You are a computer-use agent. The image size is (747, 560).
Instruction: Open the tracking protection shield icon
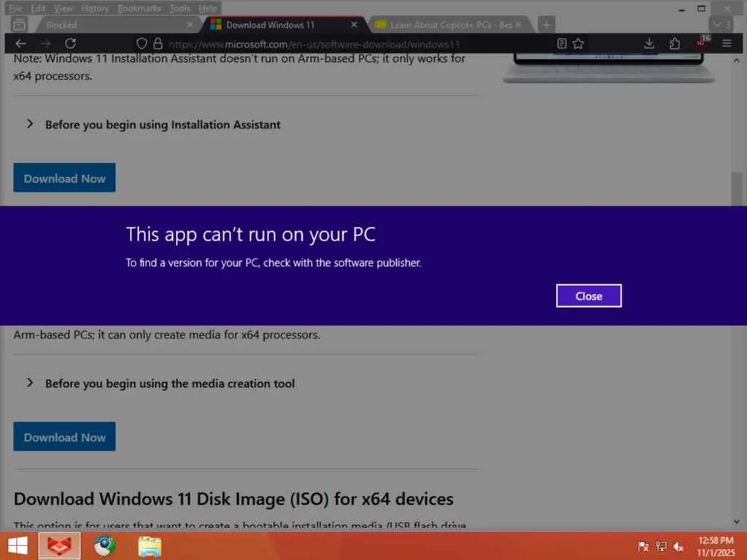tap(142, 44)
